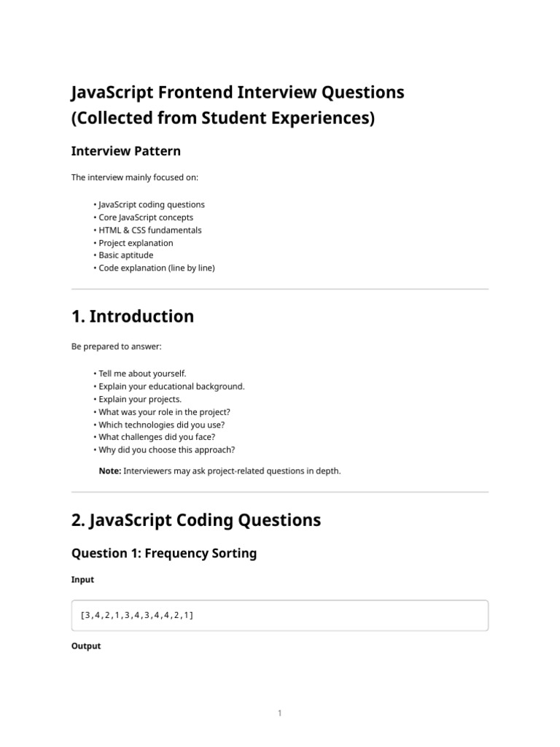Click 'Explain your educational background.' line
The height and width of the screenshot is (747, 560).
(171, 387)
